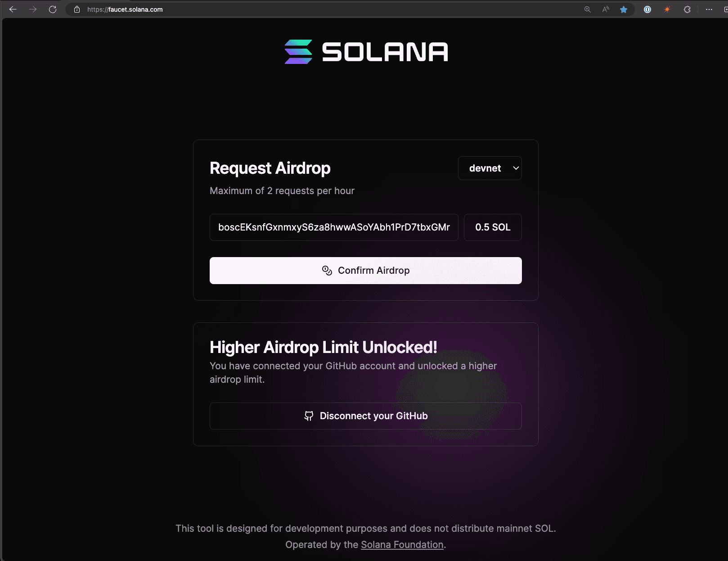Click the Solana logo at the top
This screenshot has height=561, width=728.
(365, 52)
